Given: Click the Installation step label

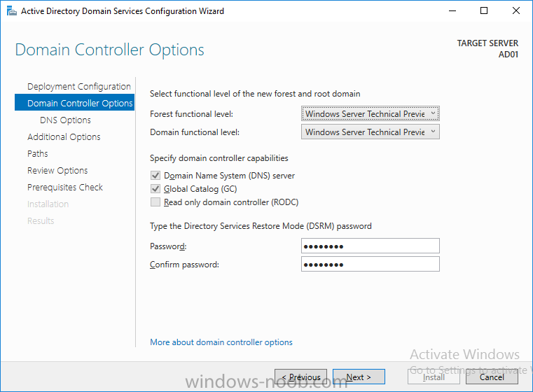Looking at the screenshot, I should click(x=48, y=204).
